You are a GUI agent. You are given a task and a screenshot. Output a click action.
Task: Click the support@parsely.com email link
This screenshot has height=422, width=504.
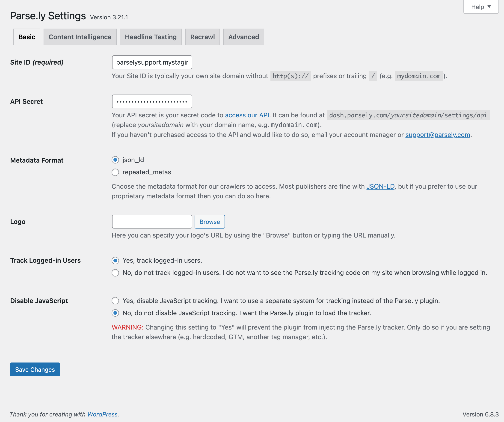point(438,135)
